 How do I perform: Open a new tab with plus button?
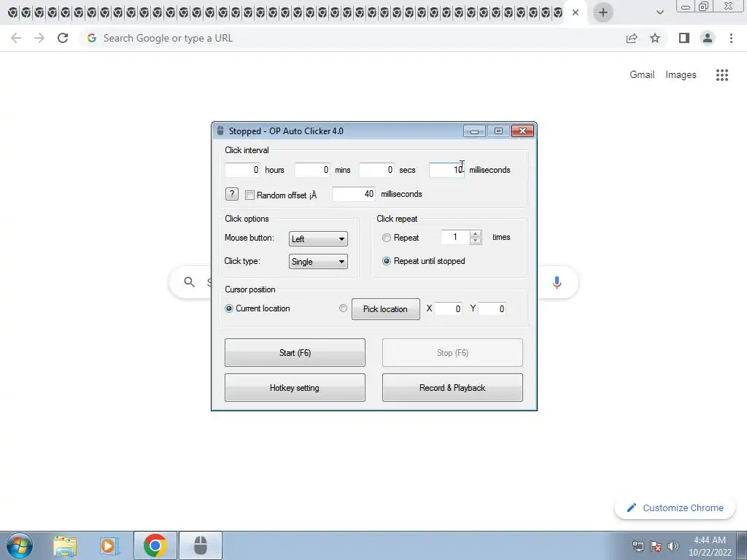tap(603, 12)
